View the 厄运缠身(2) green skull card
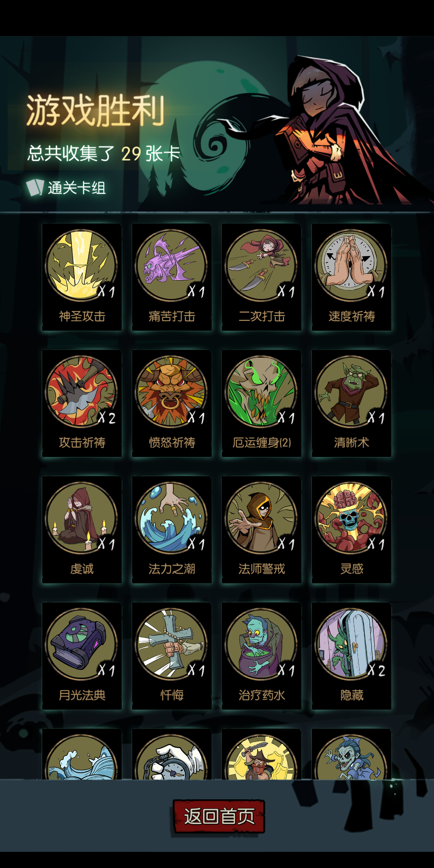Screen dimensions: 434x868 pyautogui.click(x=262, y=403)
